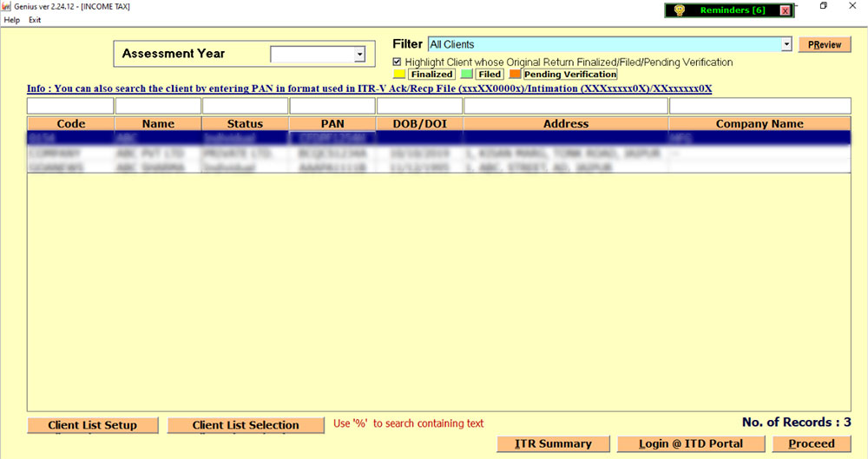Expand the Filter All Clients dropdown
This screenshot has width=868, height=459.
786,44
